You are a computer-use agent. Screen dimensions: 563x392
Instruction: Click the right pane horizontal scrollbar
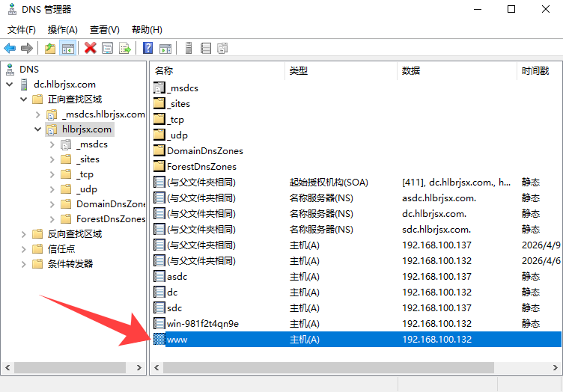pyautogui.click(x=328, y=367)
